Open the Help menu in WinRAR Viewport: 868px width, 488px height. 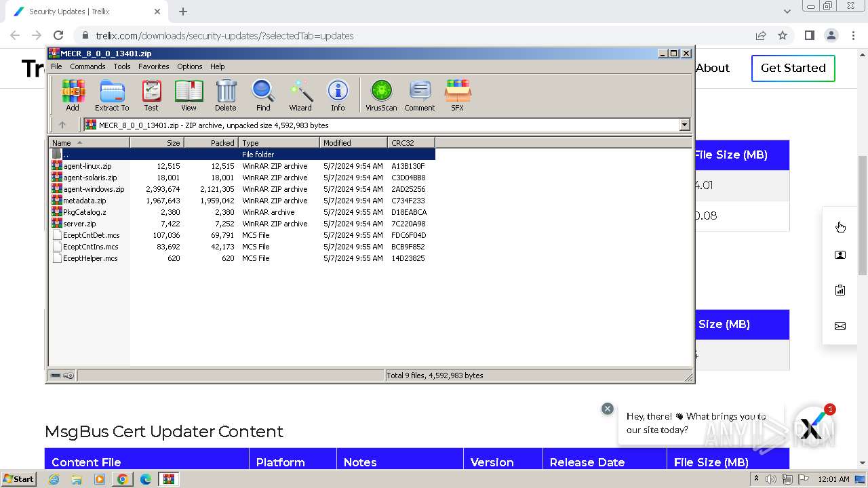(x=217, y=66)
